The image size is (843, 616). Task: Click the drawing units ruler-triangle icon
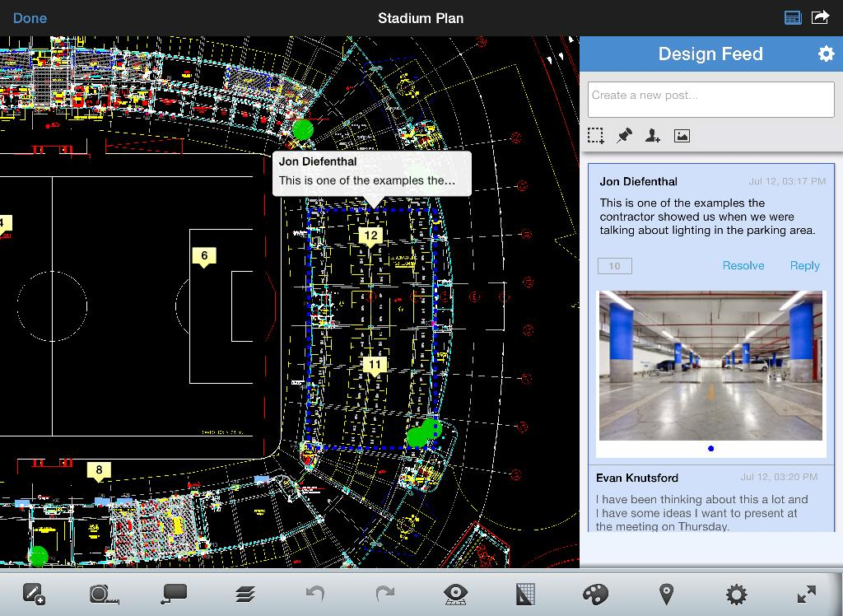point(525,593)
